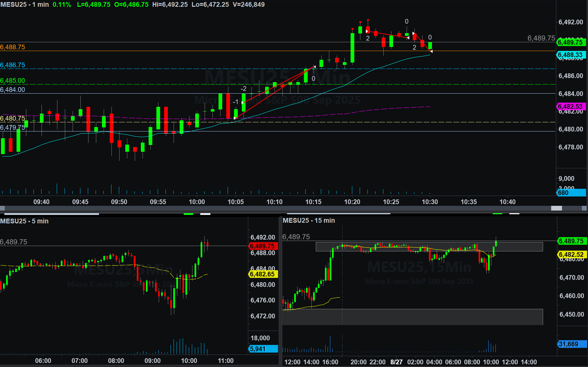Click the 10:20 label on the time axis
Image resolution: width=588 pixels, height=367 pixels.
(352, 202)
